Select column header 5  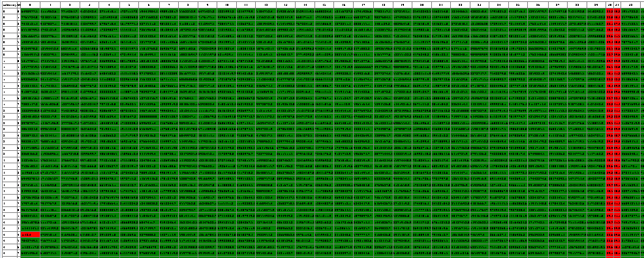coord(129,5)
